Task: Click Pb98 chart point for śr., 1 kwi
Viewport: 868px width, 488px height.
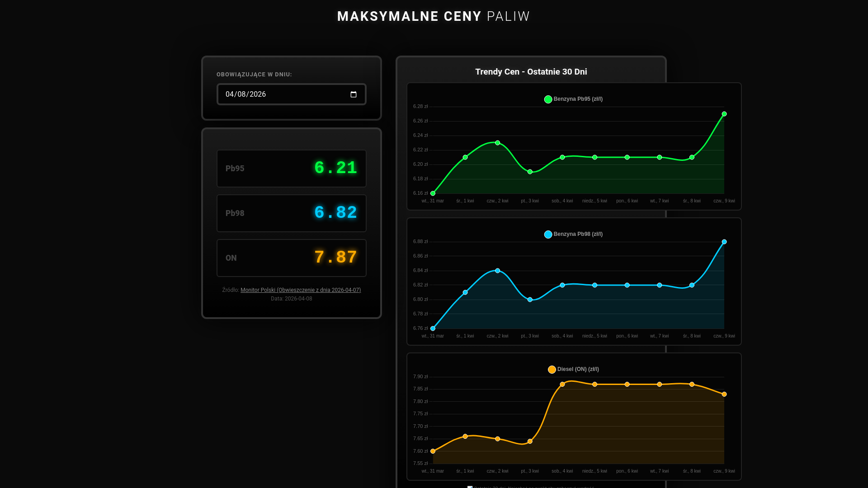Action: (x=465, y=292)
